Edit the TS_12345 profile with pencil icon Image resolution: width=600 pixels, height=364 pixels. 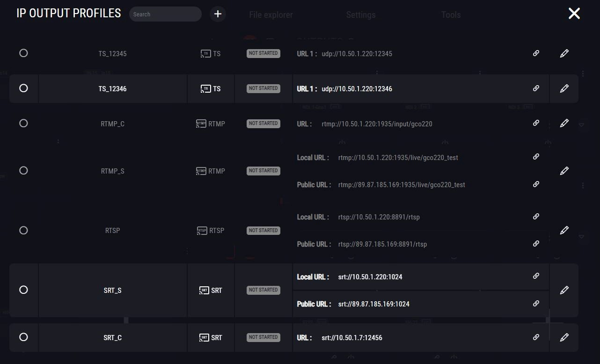pos(564,53)
